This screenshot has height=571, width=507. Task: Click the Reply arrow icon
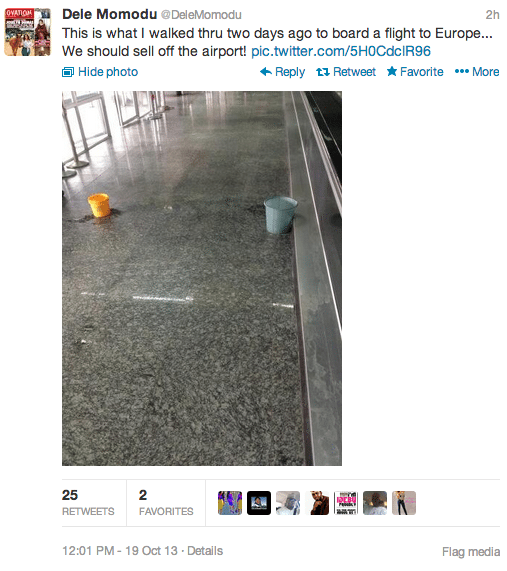[x=266, y=72]
